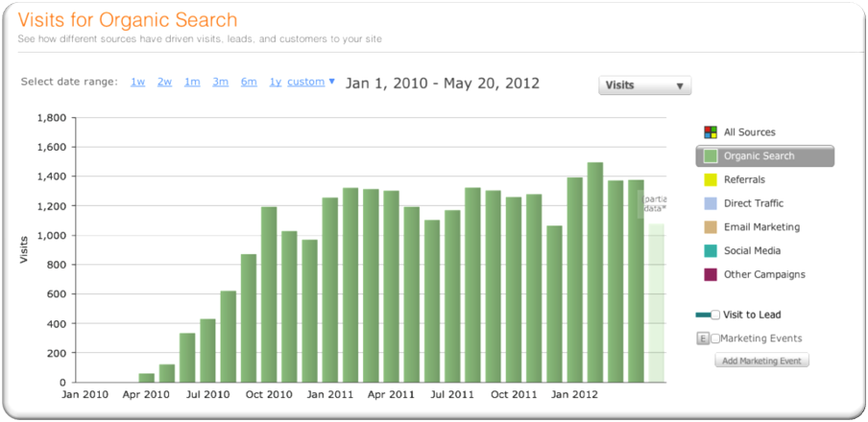Click the blue Direct Traffic icon
Screen dimensions: 868x422
coord(711,203)
